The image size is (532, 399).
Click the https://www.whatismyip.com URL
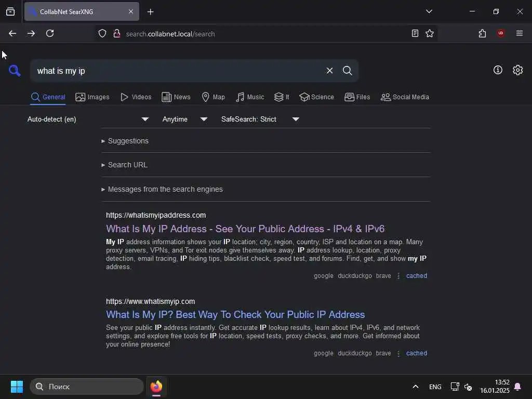(x=150, y=301)
